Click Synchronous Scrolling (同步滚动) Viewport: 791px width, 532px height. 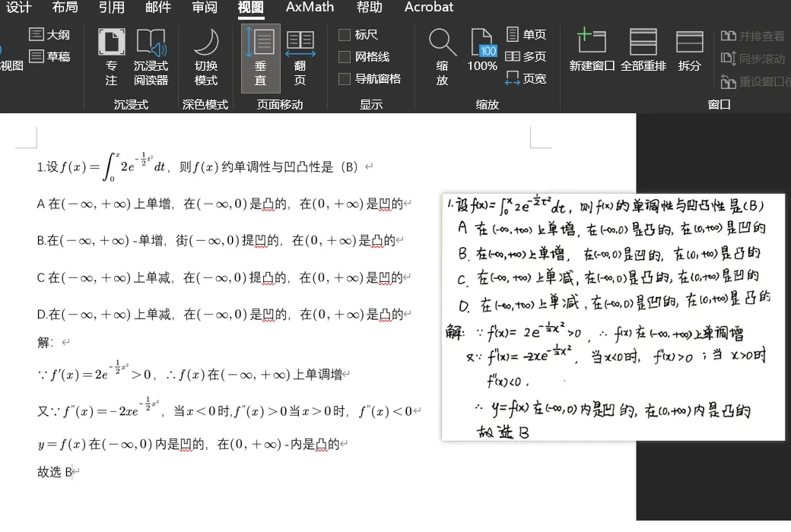pyautogui.click(x=753, y=59)
